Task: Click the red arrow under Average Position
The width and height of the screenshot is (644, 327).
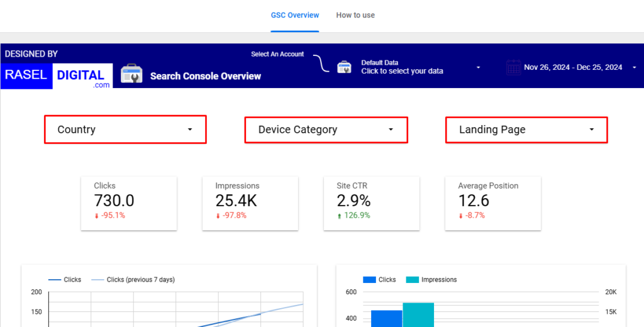Action: (461, 216)
